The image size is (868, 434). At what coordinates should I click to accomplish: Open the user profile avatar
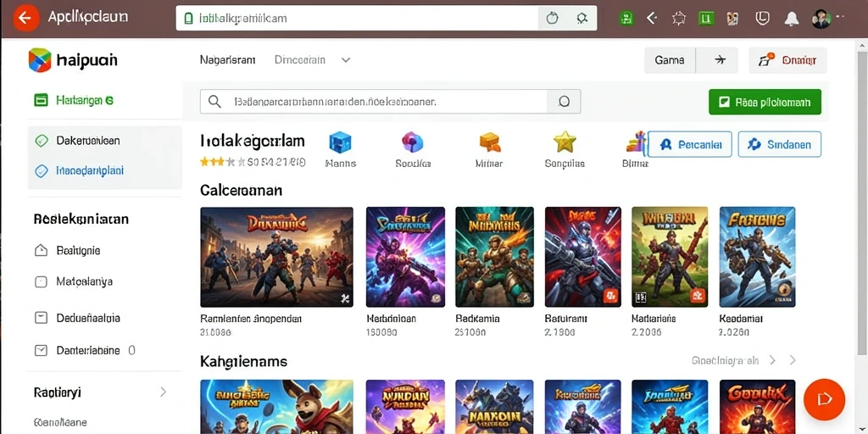point(821,19)
